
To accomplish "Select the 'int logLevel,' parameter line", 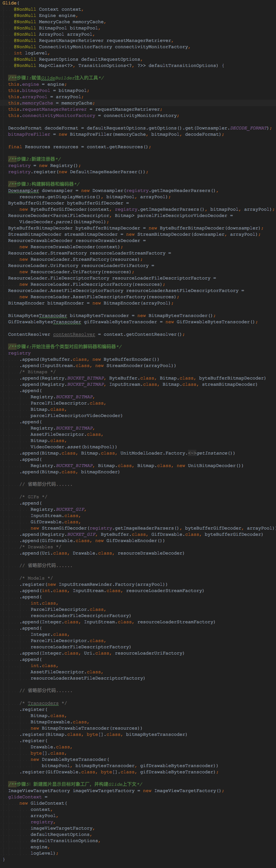I will point(32,53).
